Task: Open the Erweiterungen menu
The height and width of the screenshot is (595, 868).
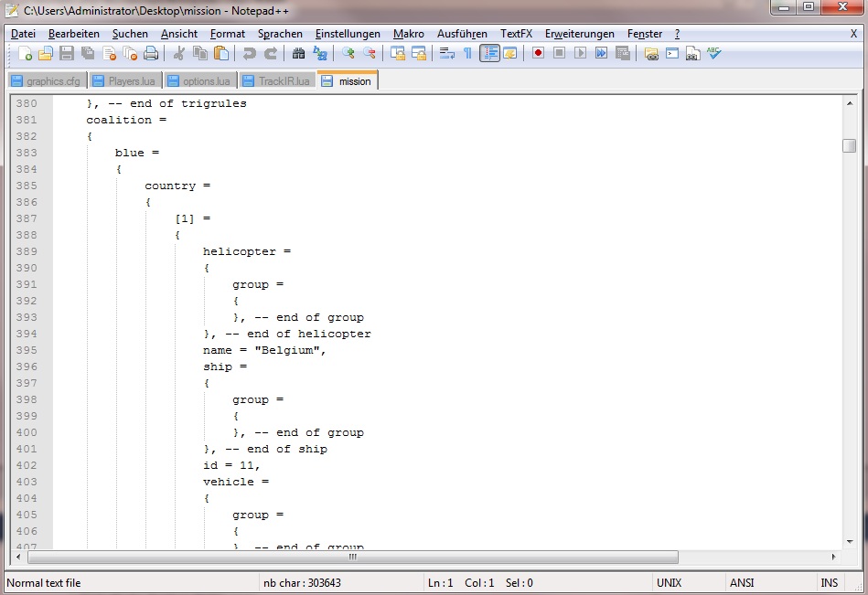Action: 580,34
